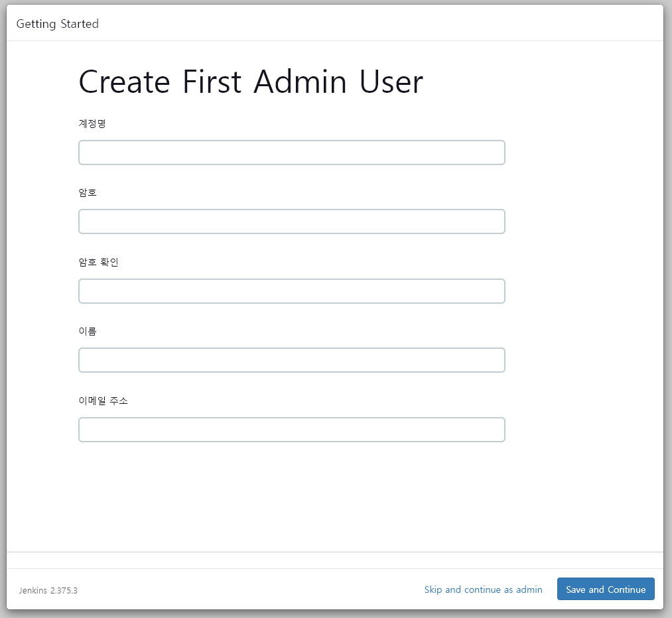Focus the 암호 password input field
Screen dimensions: 672x618
(x=291, y=221)
